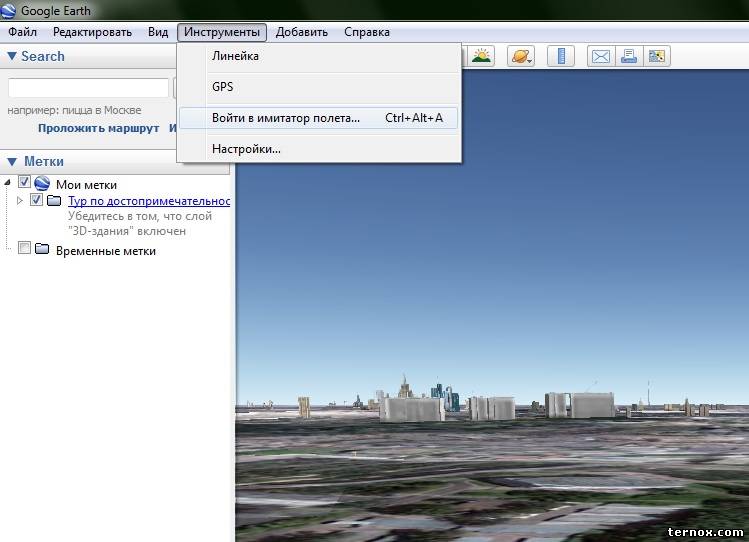Uncheck the Мои метки checkbox

pos(25,183)
